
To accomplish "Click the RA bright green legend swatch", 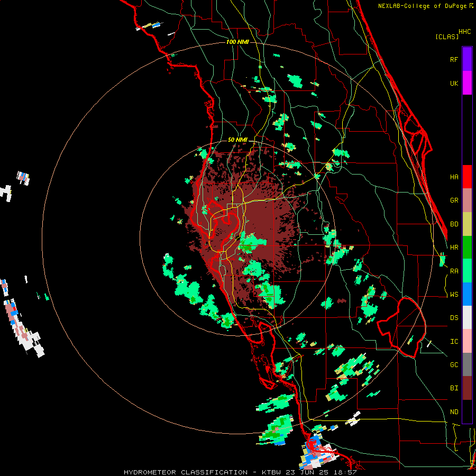I will tap(467, 271).
